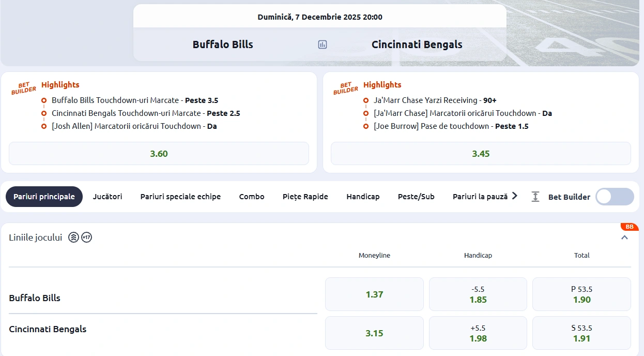The image size is (644, 356).
Task: Open match statistics via the chart icon
Action: pos(322,44)
